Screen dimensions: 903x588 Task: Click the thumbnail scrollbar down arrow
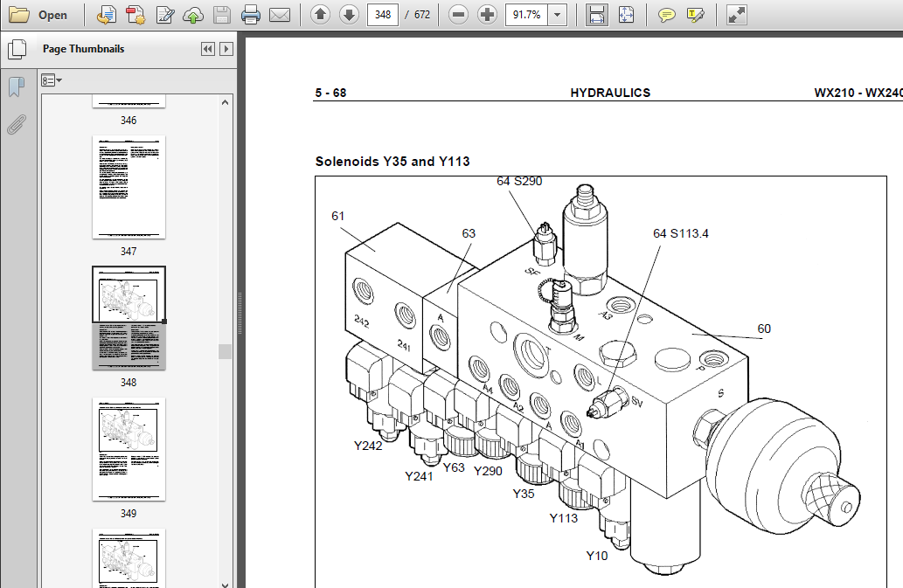click(226, 584)
